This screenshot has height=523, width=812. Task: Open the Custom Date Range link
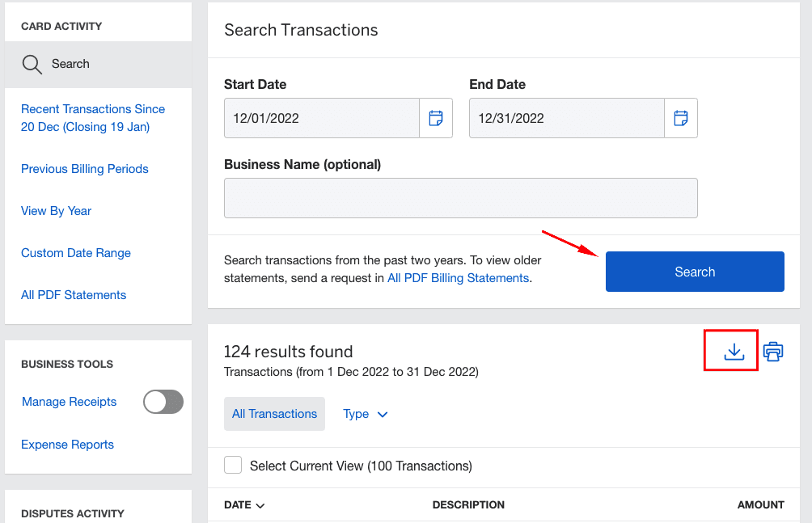point(75,253)
